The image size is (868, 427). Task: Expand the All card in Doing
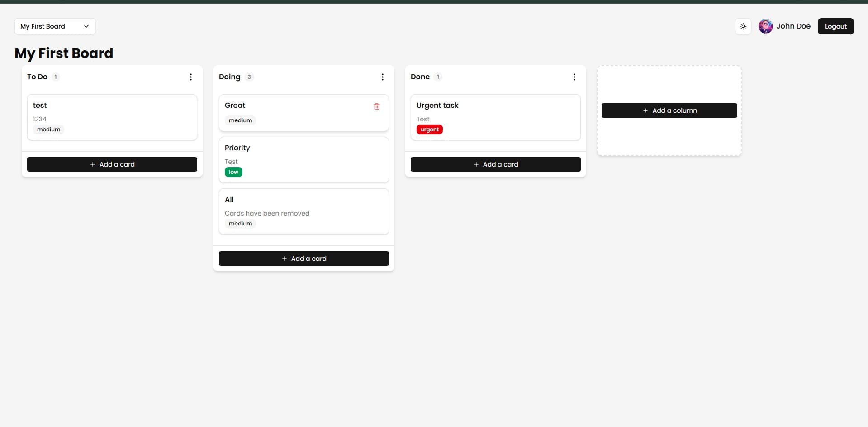coord(304,211)
